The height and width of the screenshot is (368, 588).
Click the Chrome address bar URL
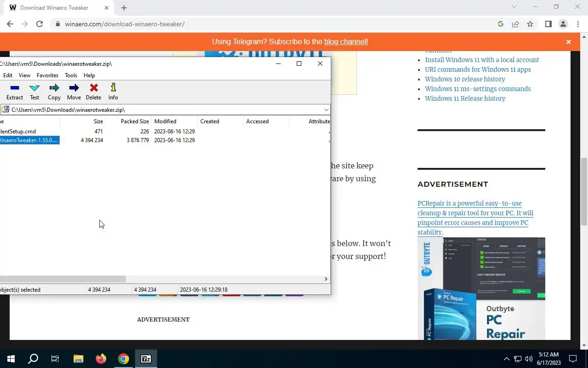(124, 24)
